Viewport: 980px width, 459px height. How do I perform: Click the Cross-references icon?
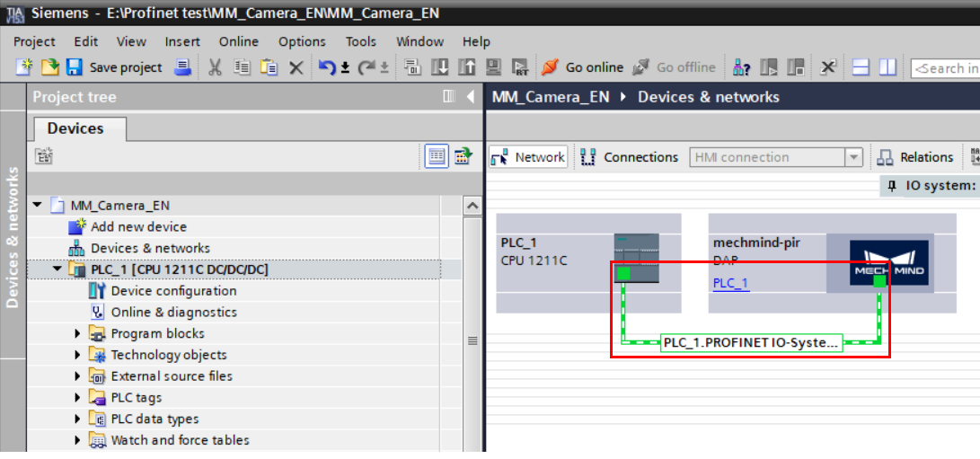click(828, 66)
